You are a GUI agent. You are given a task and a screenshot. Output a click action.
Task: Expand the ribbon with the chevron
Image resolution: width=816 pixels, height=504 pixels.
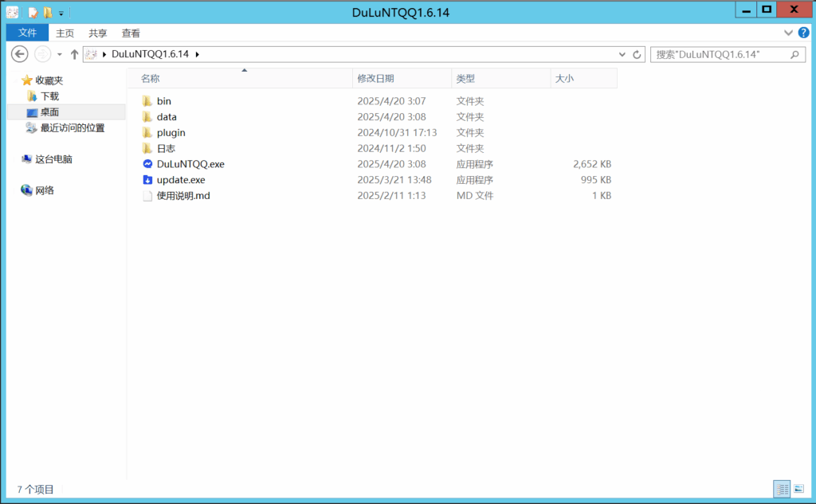coord(788,33)
